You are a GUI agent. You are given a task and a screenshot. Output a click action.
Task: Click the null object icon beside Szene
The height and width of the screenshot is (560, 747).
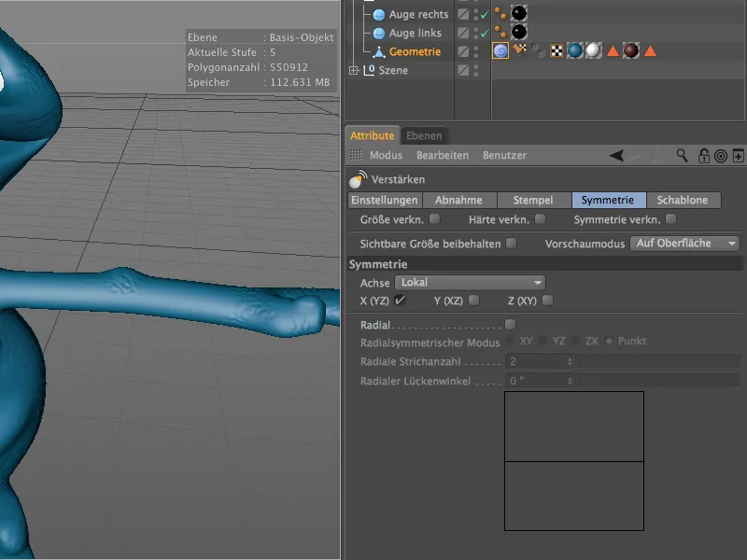tap(369, 71)
